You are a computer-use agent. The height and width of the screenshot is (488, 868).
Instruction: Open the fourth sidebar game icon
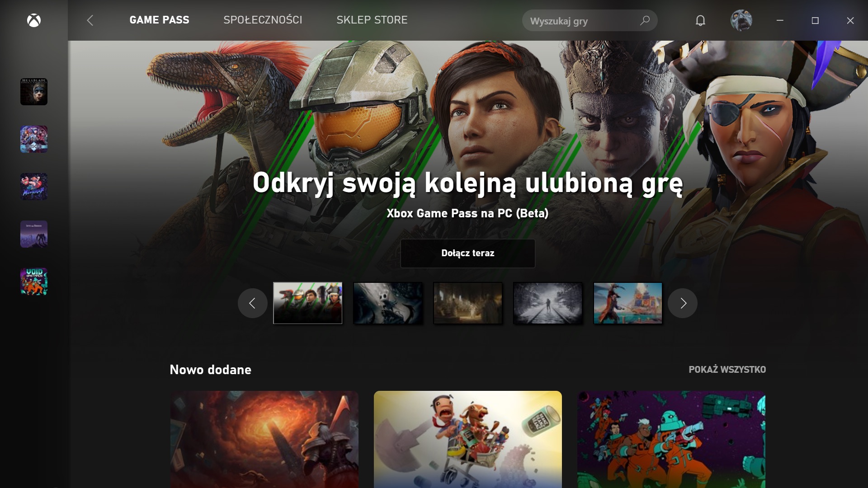tap(34, 234)
